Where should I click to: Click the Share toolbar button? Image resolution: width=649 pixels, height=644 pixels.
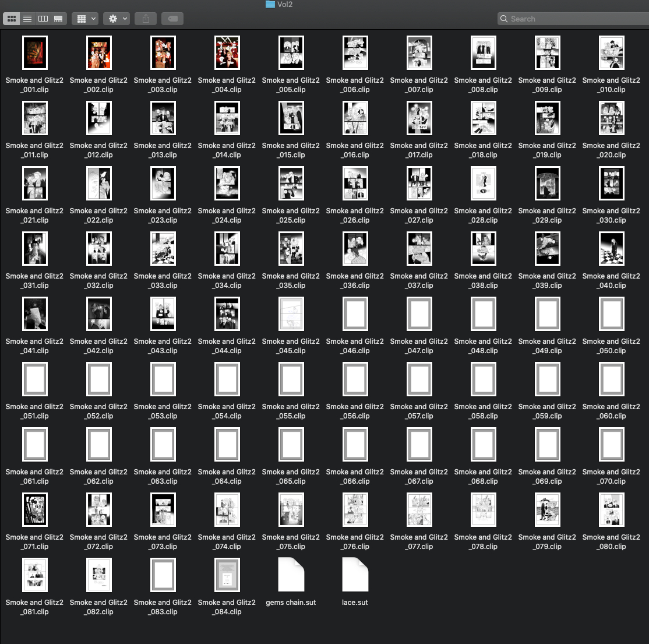tap(146, 19)
